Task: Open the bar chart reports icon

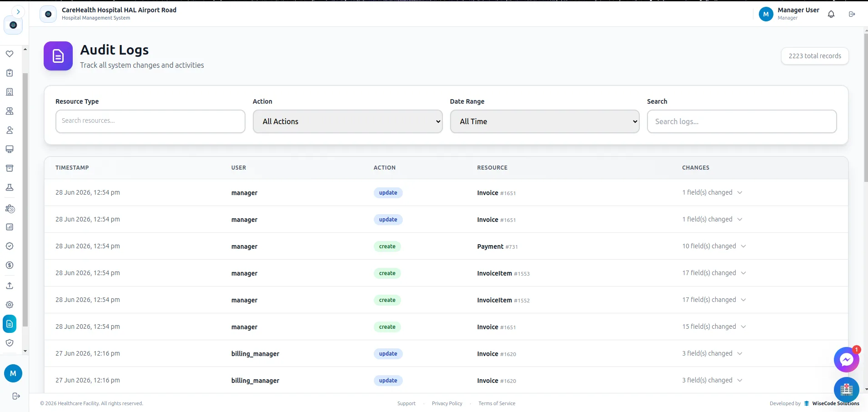Action: 10,227
